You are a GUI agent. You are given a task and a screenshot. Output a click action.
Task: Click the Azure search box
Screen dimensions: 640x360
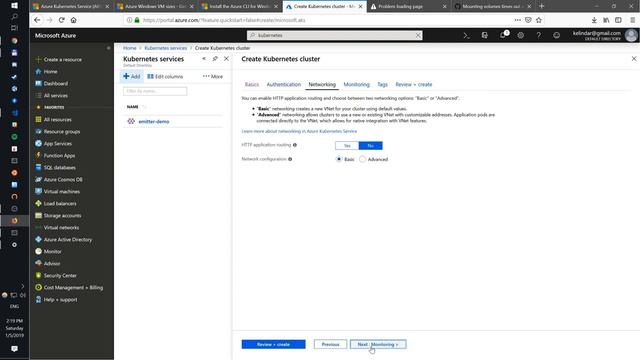pyautogui.click(x=335, y=36)
